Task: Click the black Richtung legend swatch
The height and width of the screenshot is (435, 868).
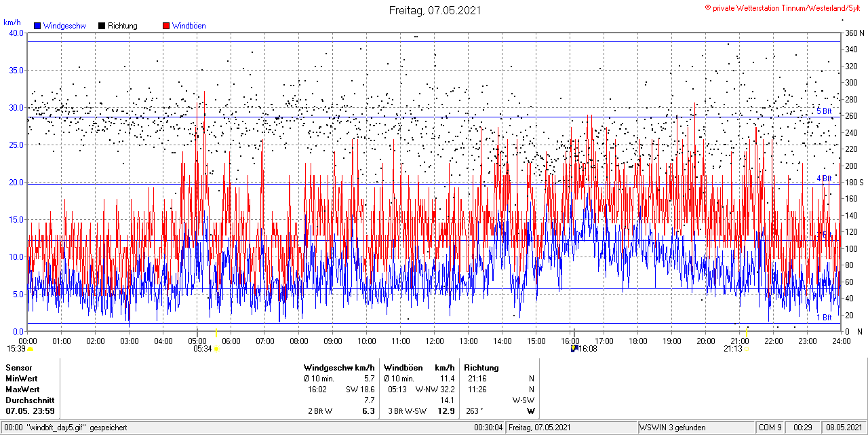Action: pos(102,26)
